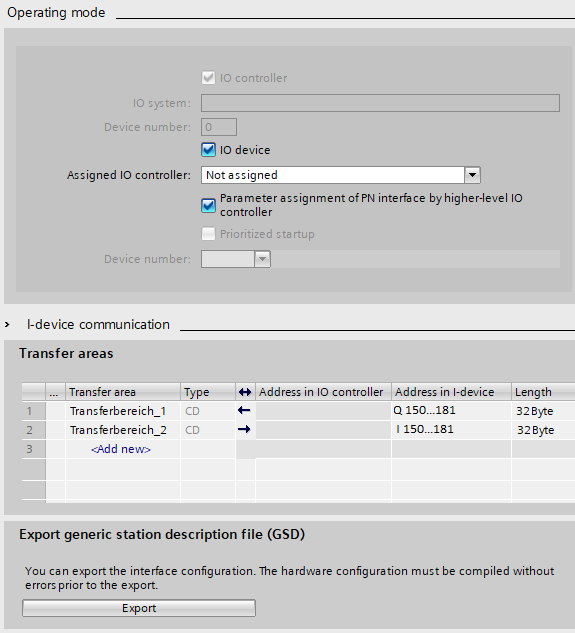The image size is (575, 633).
Task: Click the Transfer area column header
Action: click(x=123, y=392)
